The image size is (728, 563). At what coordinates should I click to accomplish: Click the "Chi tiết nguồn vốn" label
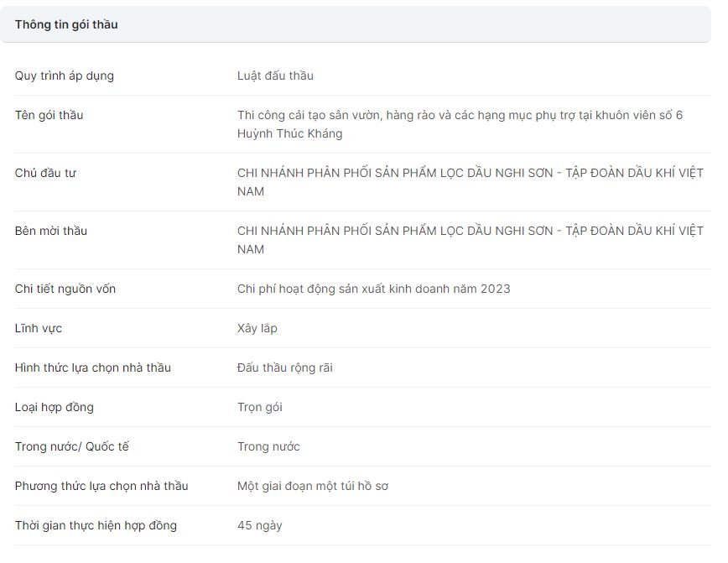click(x=65, y=289)
